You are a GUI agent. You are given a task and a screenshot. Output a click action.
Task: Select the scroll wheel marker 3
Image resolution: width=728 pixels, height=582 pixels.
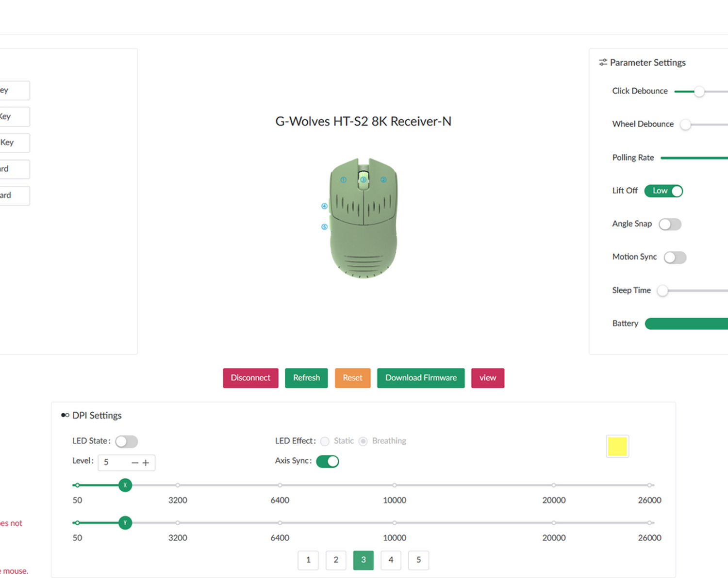coord(363,180)
